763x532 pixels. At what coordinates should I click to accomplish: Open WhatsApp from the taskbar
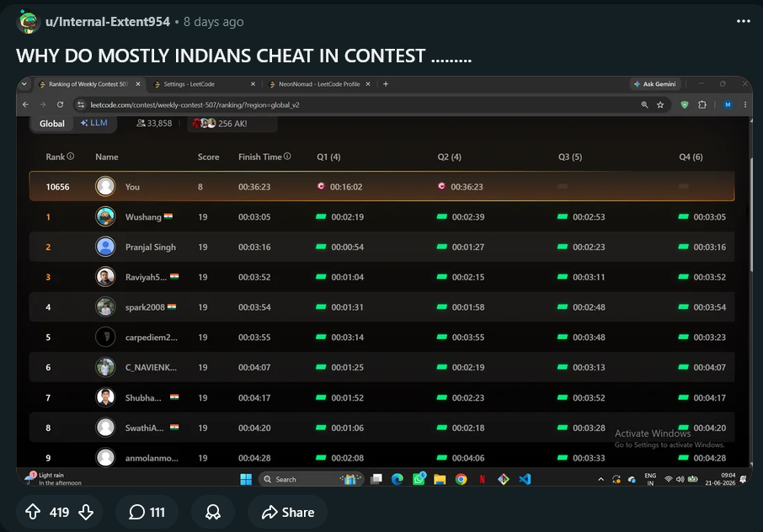click(419, 479)
